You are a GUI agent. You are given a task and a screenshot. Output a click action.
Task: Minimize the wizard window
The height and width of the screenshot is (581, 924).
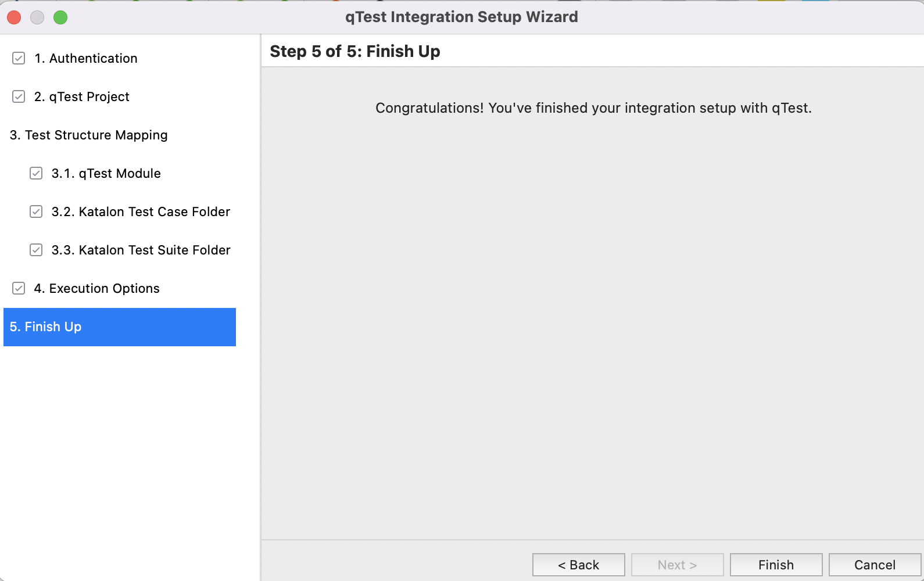[37, 17]
